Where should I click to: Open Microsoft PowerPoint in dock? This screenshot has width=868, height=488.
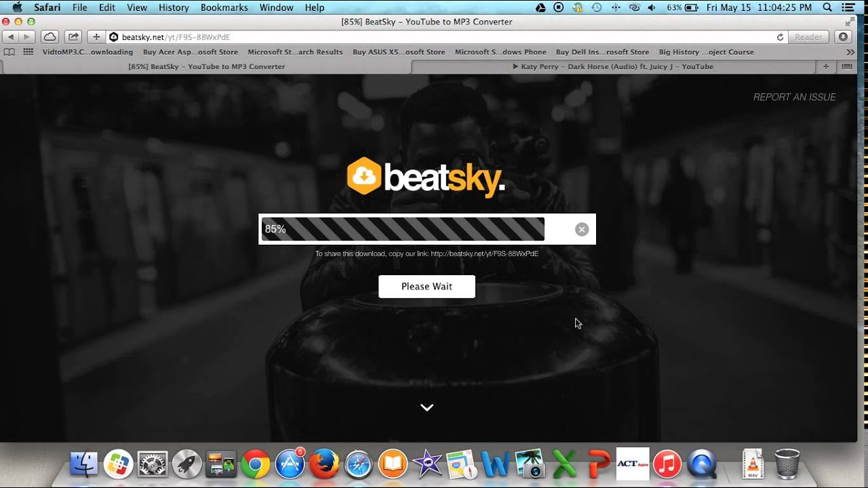point(599,464)
